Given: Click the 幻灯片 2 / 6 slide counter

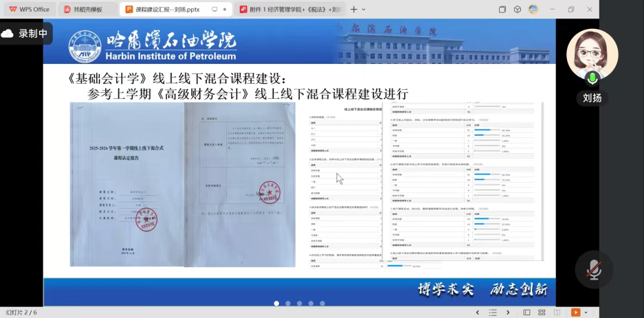Looking at the screenshot, I should tap(21, 313).
